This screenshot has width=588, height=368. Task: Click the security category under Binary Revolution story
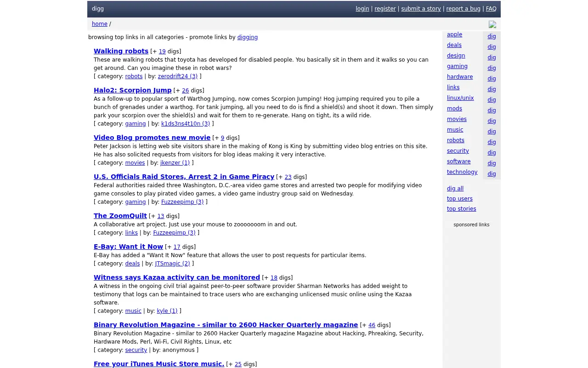click(x=136, y=350)
